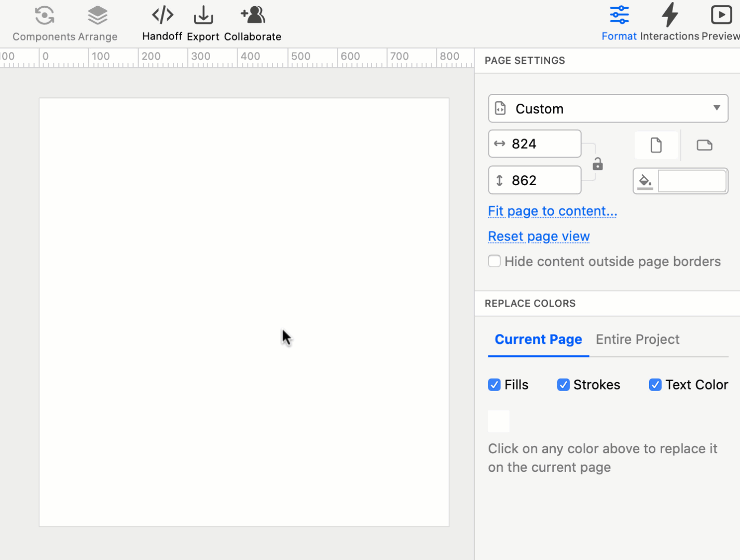Image resolution: width=740 pixels, height=560 pixels.
Task: Switch page to landscape orientation
Action: coord(704,145)
